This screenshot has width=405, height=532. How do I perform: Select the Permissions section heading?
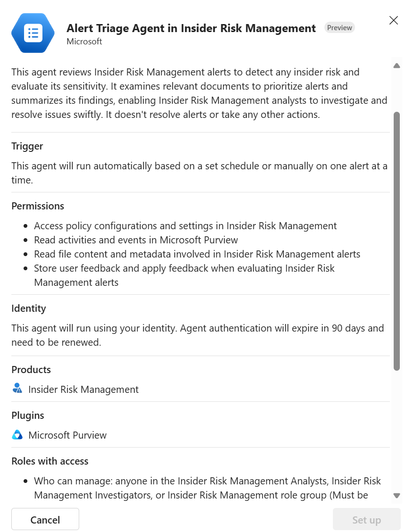[x=38, y=206]
